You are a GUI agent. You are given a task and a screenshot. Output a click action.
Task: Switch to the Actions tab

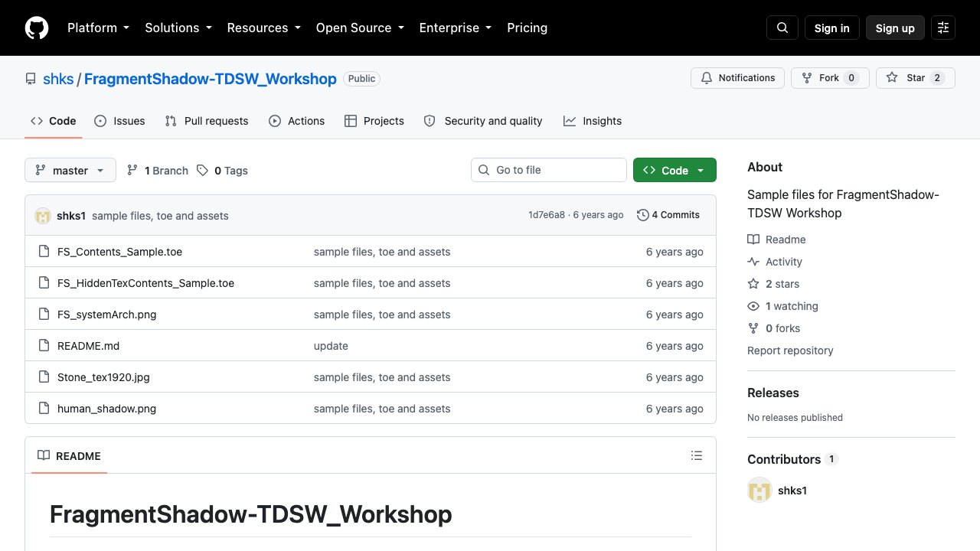(296, 121)
